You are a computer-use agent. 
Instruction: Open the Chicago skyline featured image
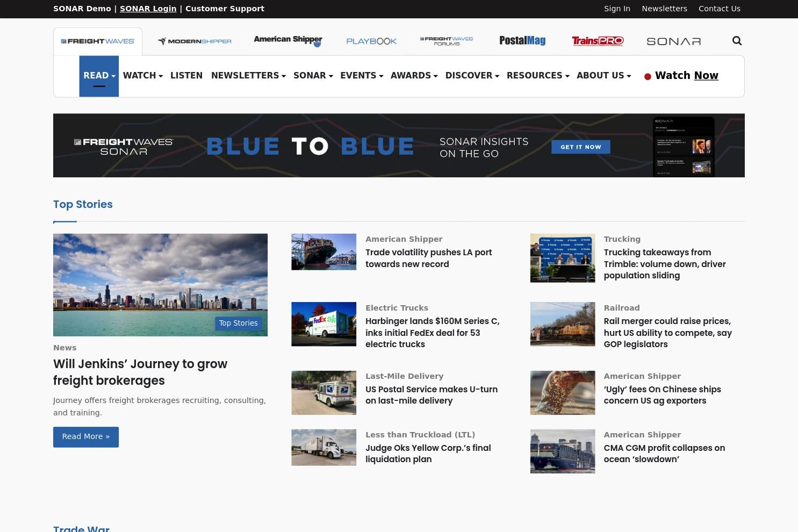160,285
